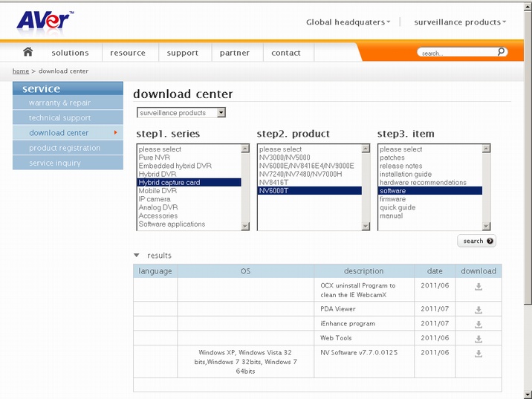Click the top search input field

click(455, 53)
